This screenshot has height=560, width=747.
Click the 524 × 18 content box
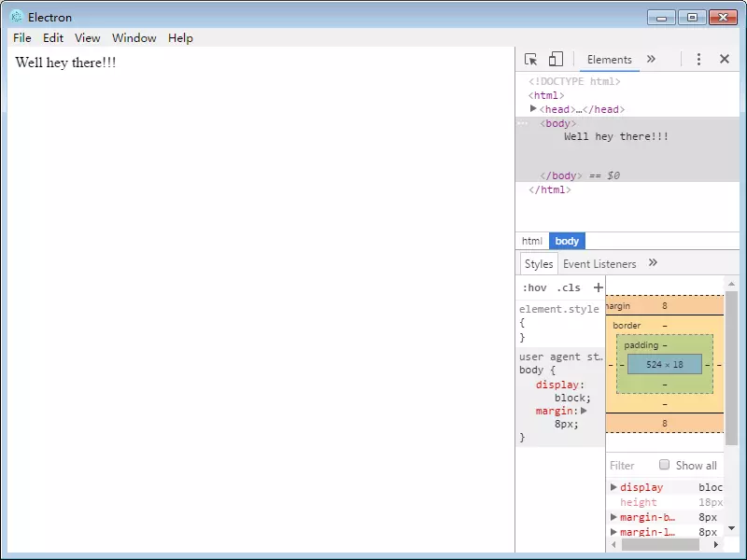click(664, 364)
